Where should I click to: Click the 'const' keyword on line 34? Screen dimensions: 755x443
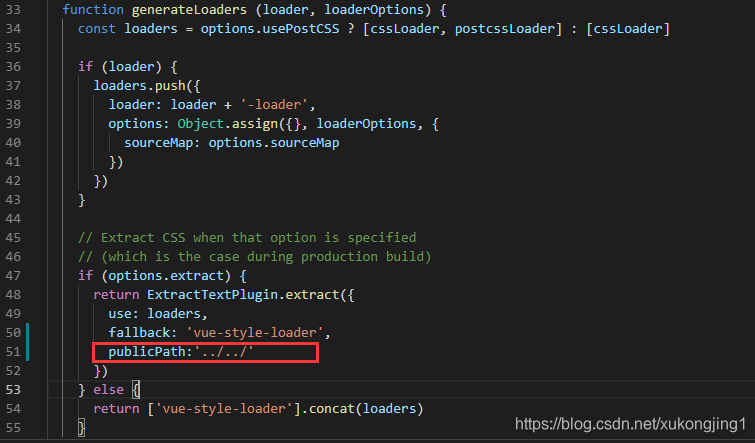pos(97,29)
